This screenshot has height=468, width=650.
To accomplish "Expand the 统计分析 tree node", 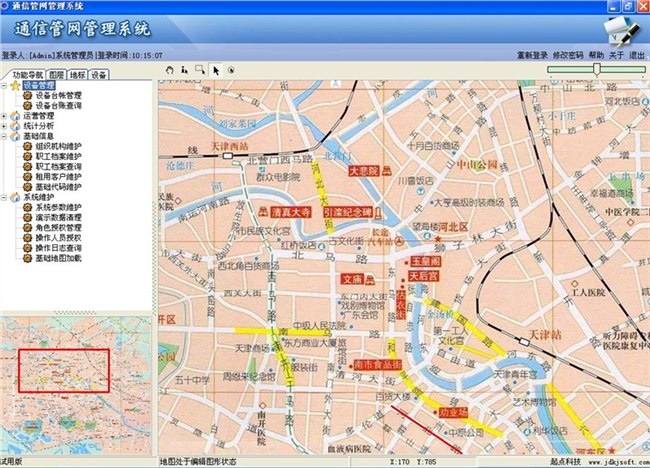I will 4,126.
